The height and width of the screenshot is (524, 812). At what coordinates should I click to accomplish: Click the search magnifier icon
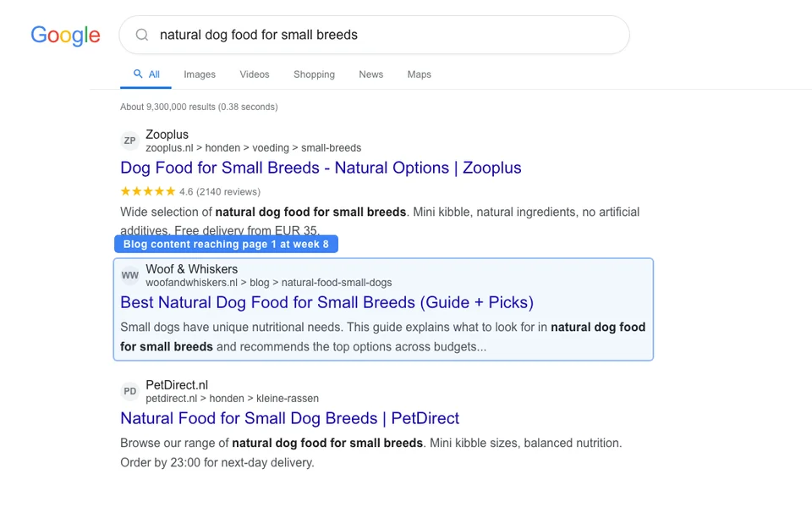pos(141,35)
